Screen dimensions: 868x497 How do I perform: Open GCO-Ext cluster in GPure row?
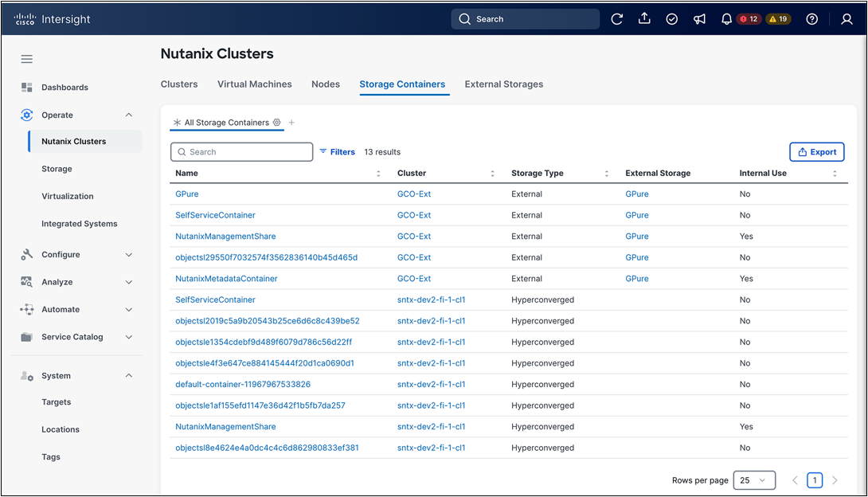(x=414, y=194)
